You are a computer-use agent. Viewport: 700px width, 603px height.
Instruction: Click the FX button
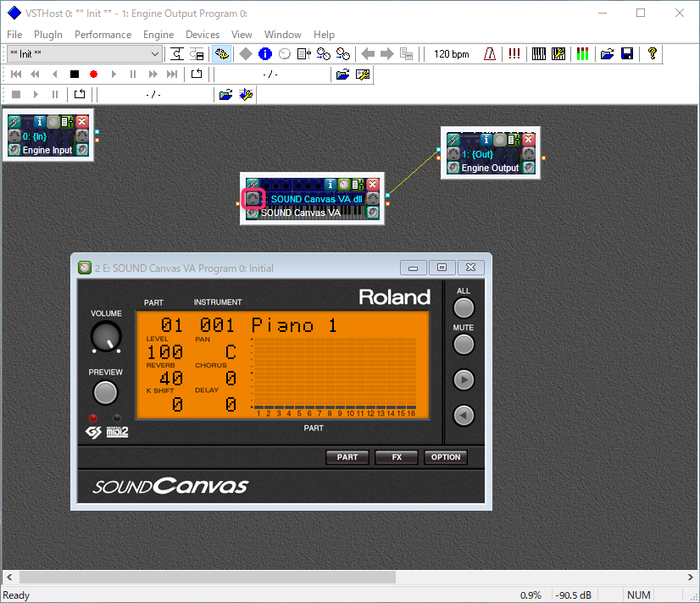pos(397,457)
